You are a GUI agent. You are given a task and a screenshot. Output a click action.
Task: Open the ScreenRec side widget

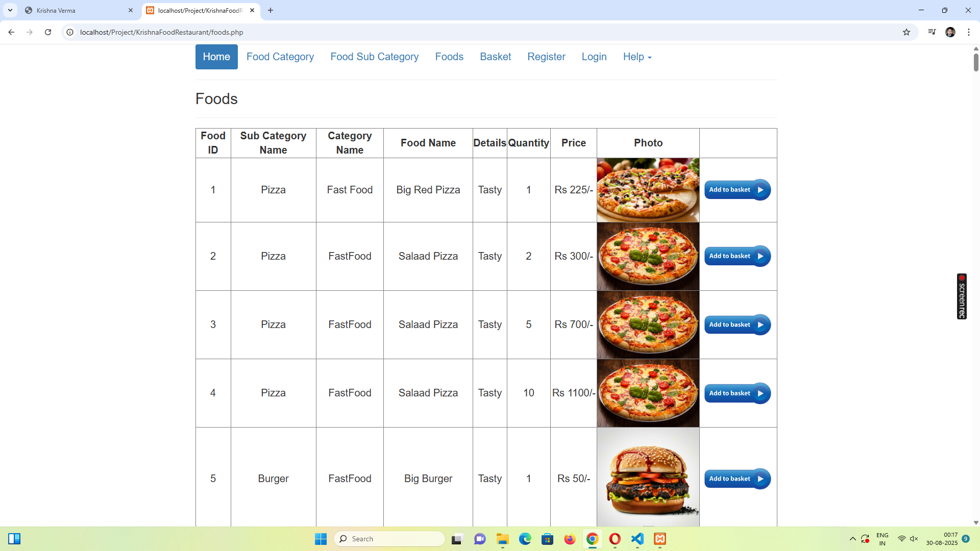click(962, 296)
